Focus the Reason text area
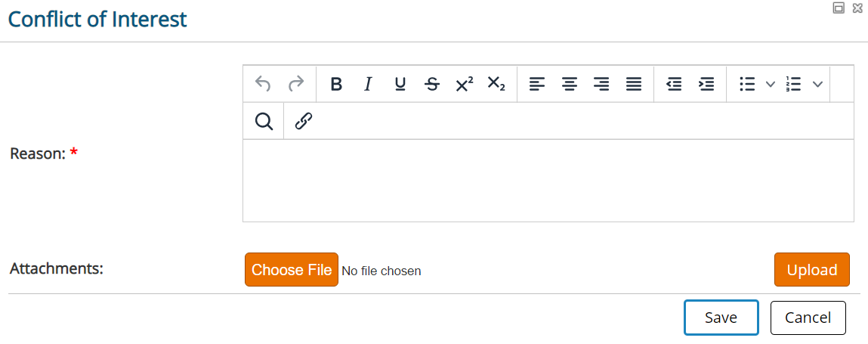 click(x=548, y=181)
